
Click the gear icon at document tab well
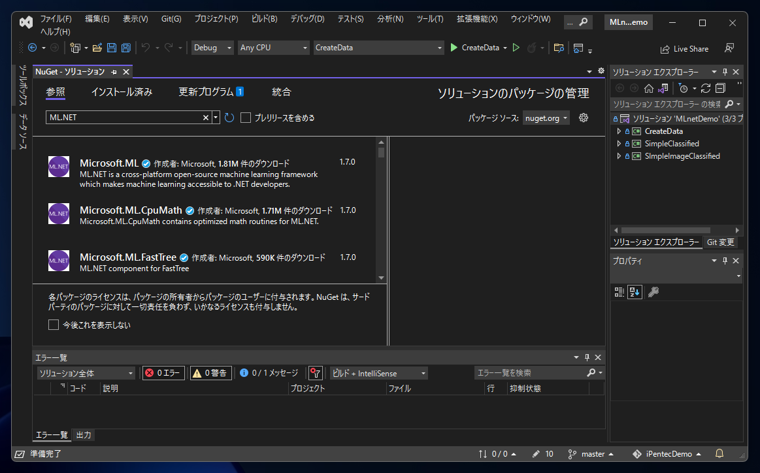tap(601, 71)
